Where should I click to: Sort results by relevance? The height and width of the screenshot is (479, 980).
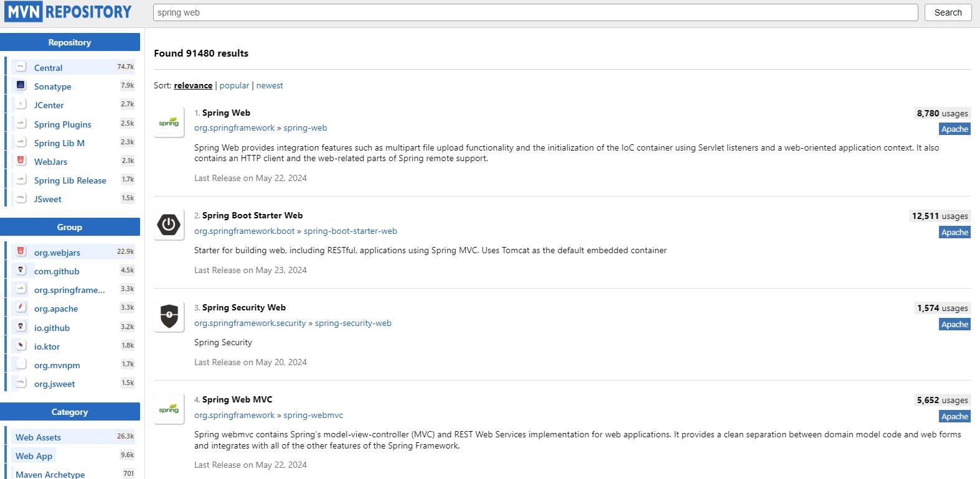coord(193,86)
